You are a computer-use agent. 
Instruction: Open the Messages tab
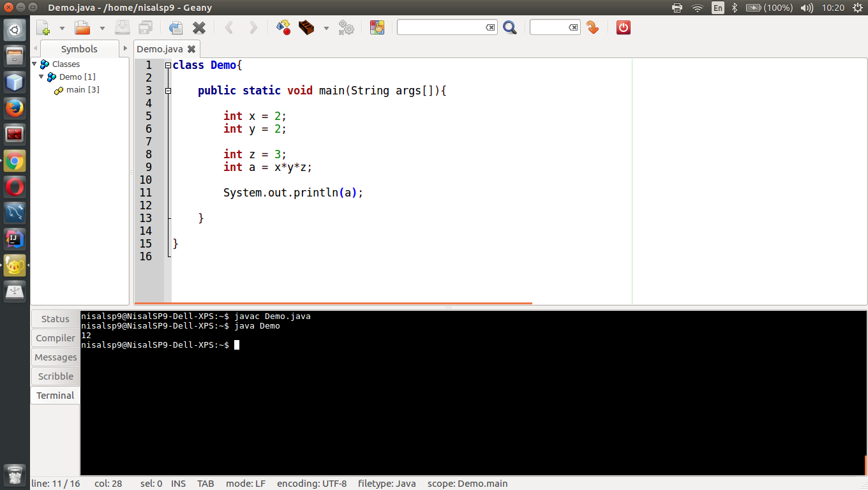tap(55, 357)
